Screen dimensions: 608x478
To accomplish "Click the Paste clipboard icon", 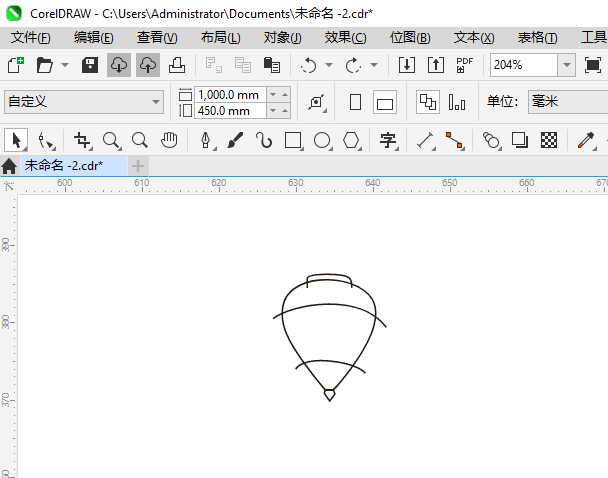I will pos(272,65).
